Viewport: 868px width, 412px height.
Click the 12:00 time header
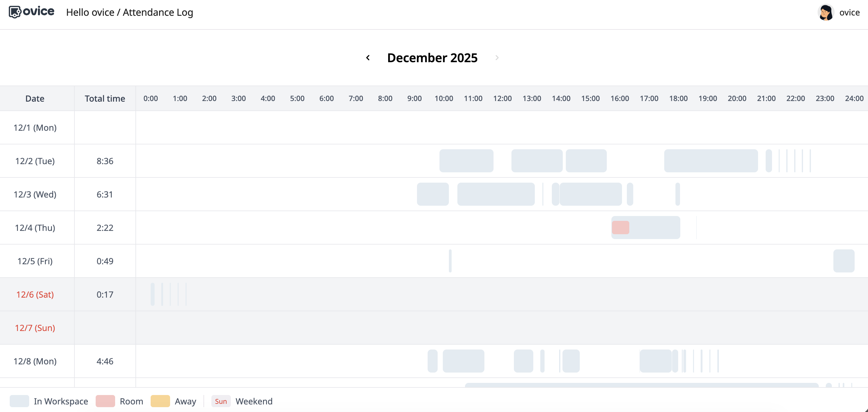tap(502, 98)
